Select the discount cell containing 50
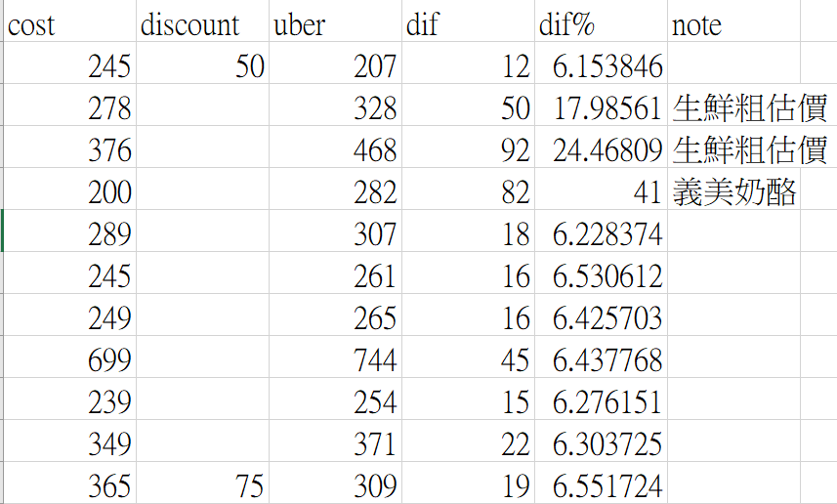Screen dimensions: 837x504 (x=201, y=66)
